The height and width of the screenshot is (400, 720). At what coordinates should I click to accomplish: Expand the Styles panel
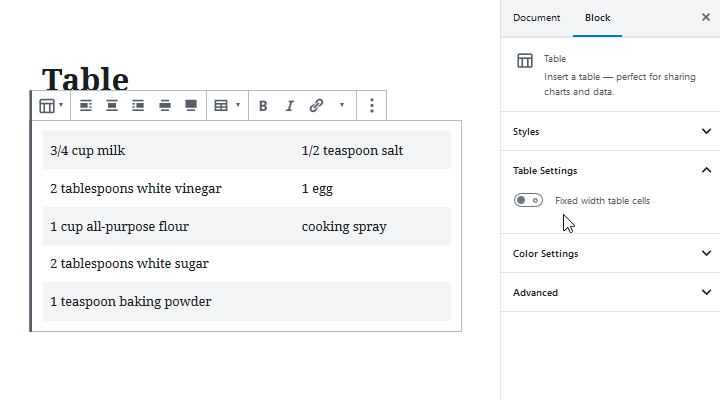(x=609, y=131)
